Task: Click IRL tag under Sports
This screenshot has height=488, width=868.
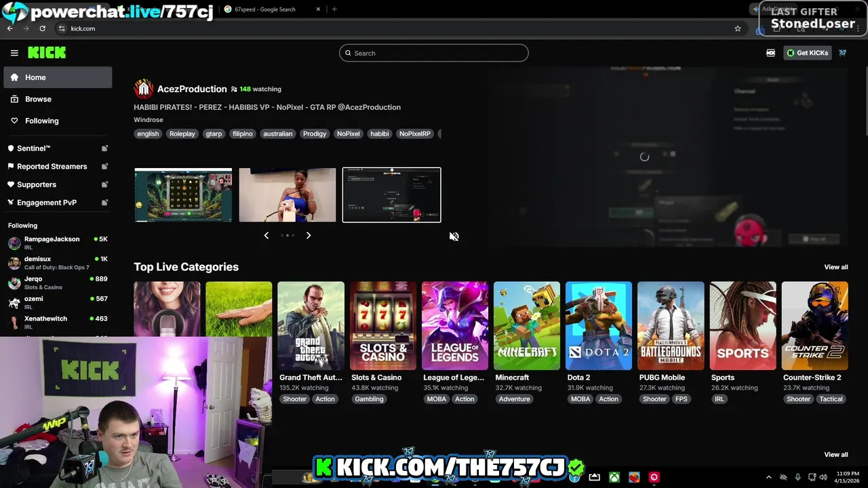Action: pos(719,399)
